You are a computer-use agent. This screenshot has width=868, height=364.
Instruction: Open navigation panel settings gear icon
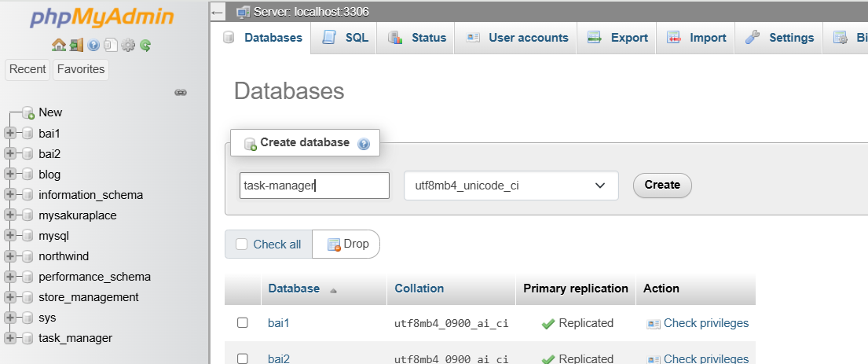pos(128,45)
